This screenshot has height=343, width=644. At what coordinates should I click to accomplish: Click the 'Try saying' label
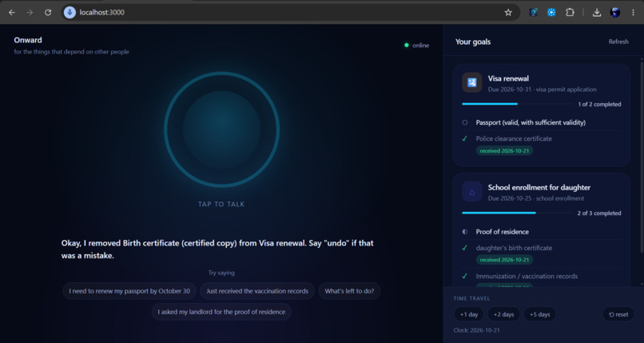point(221,273)
